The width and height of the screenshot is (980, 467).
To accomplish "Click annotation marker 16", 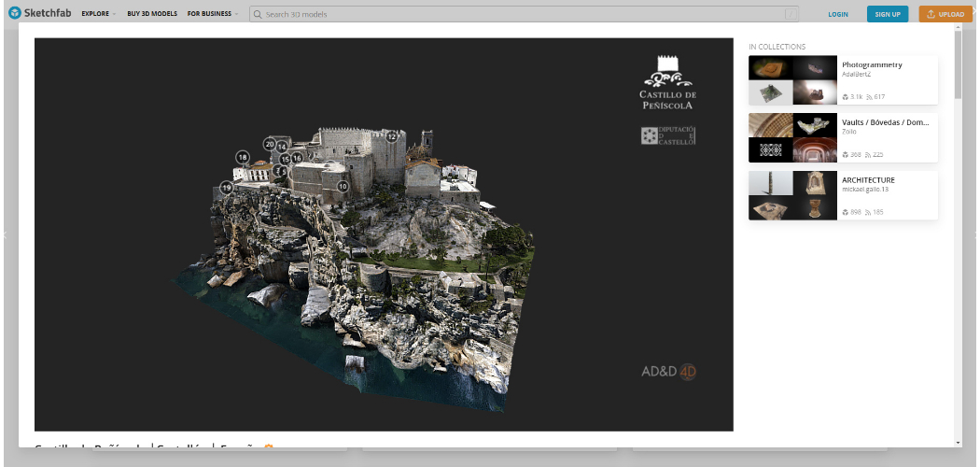I will pyautogui.click(x=297, y=158).
